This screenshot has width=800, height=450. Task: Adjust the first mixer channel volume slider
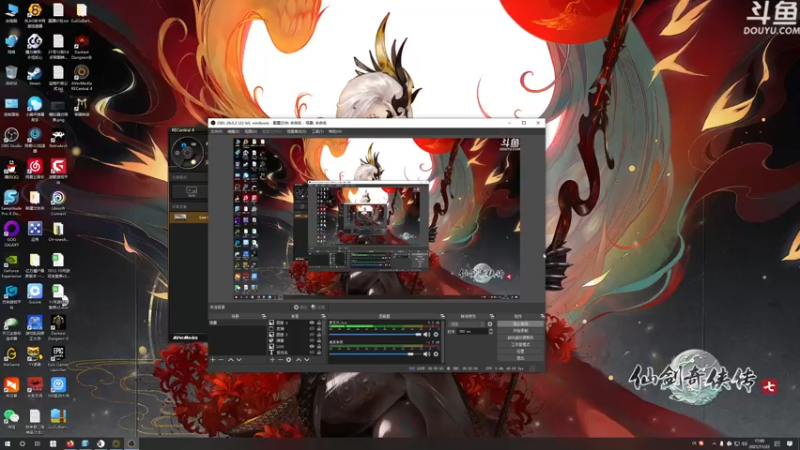click(376, 335)
